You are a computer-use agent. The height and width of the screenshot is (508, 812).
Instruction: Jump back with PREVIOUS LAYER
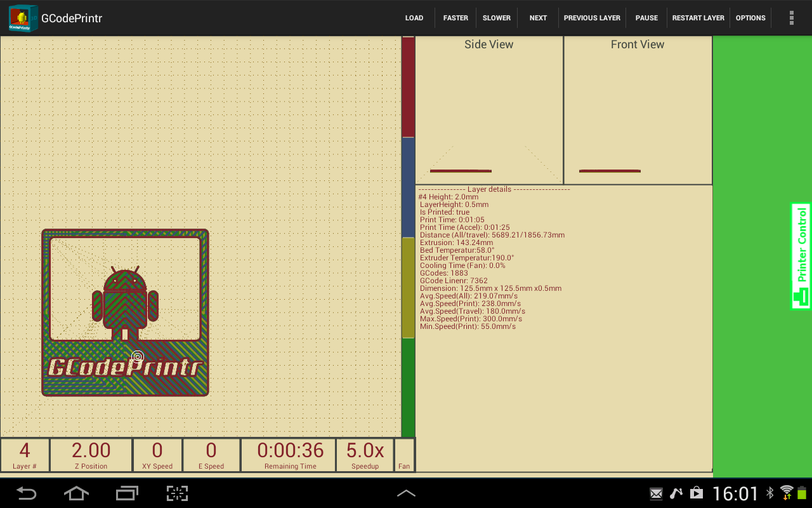(592, 18)
